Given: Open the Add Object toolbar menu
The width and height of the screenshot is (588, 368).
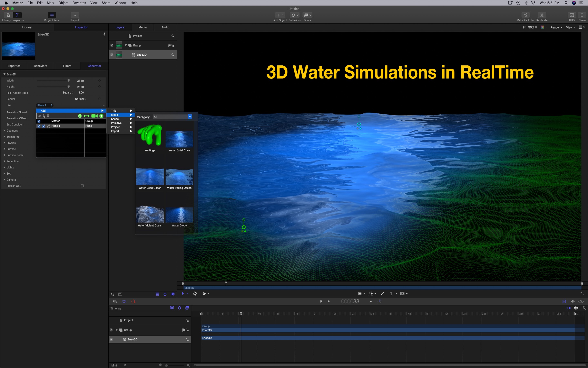Looking at the screenshot, I should [280, 15].
